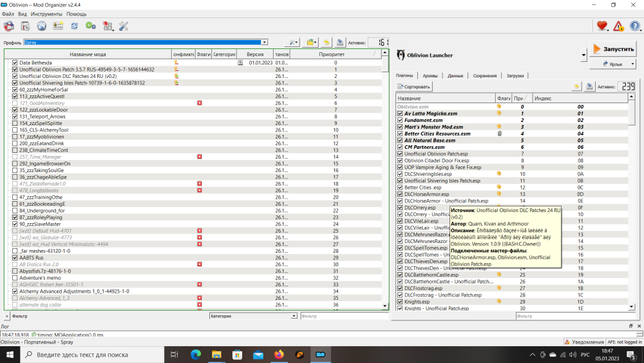Screen dimensions: 644x363
Task: Open the help question-mark icon
Action: coord(635,26)
